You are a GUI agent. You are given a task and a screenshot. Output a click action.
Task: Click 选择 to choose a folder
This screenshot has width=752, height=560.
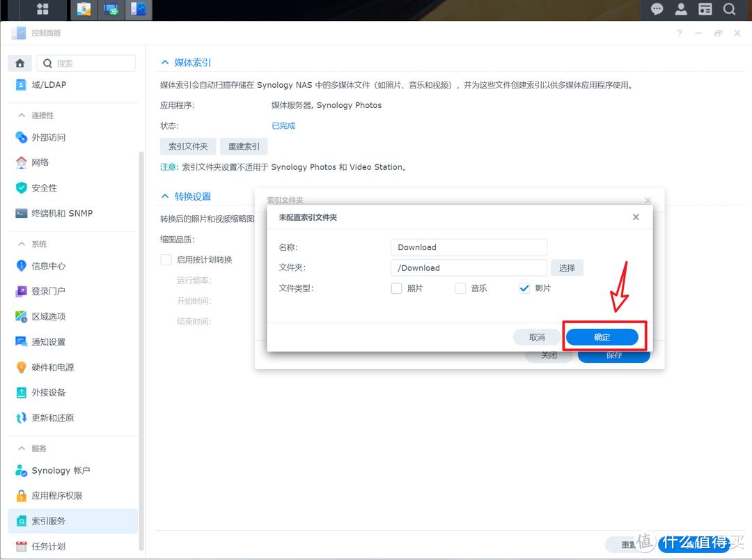[x=567, y=267]
